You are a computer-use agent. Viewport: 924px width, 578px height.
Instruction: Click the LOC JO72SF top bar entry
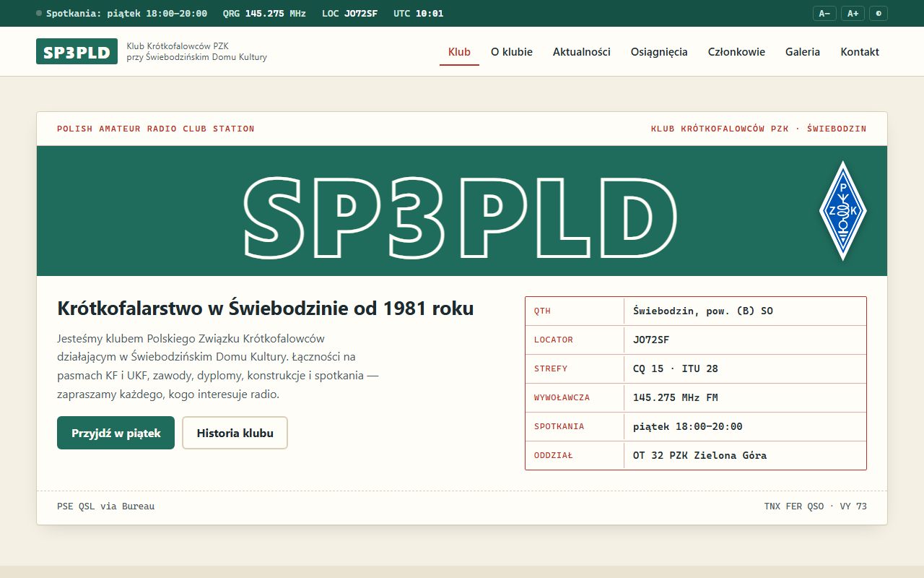pos(349,13)
